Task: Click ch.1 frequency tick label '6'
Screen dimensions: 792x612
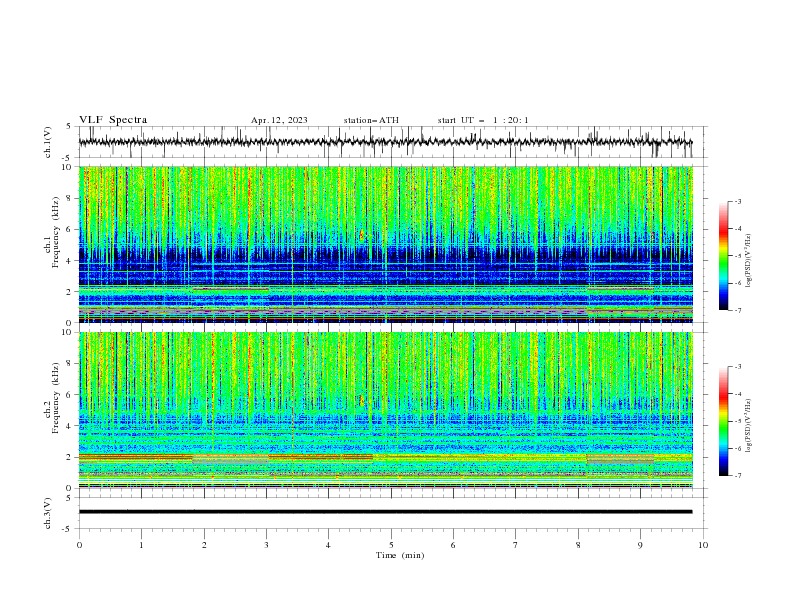Action: 69,229
